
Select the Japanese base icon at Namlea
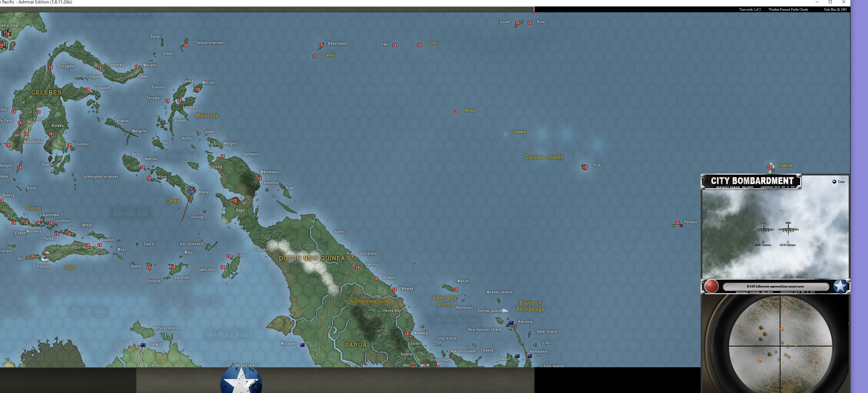tap(143, 167)
